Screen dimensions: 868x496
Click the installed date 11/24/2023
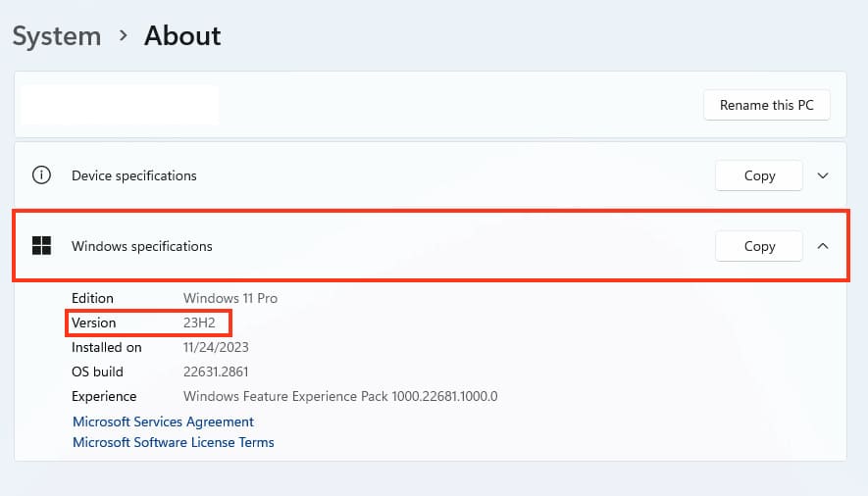click(217, 347)
